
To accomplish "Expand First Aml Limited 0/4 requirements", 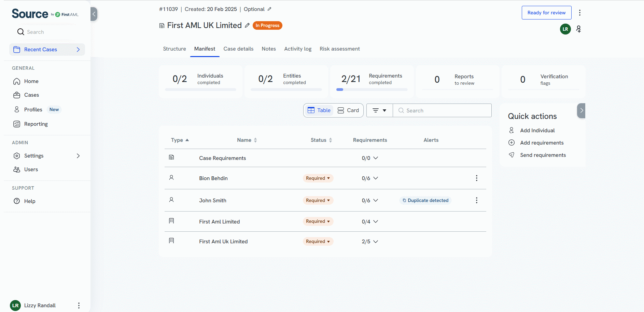I will click(376, 221).
